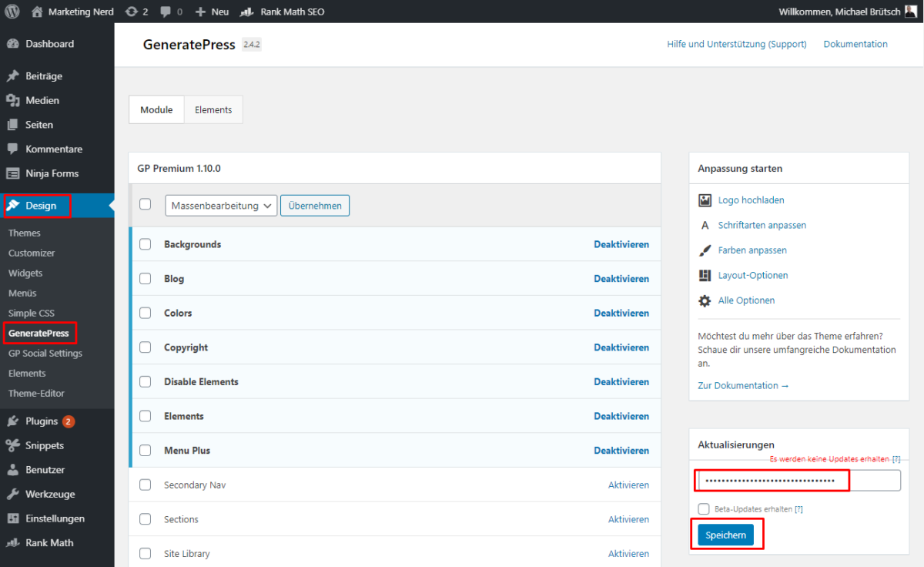924x567 pixels.
Task: Click Aktivieren for Site Library
Action: (628, 554)
